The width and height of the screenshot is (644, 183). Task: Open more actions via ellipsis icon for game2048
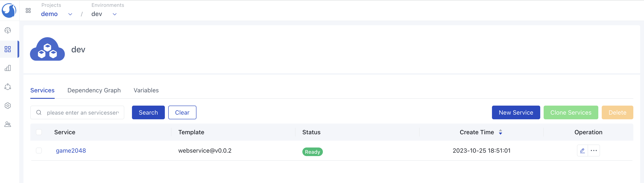coord(594,151)
